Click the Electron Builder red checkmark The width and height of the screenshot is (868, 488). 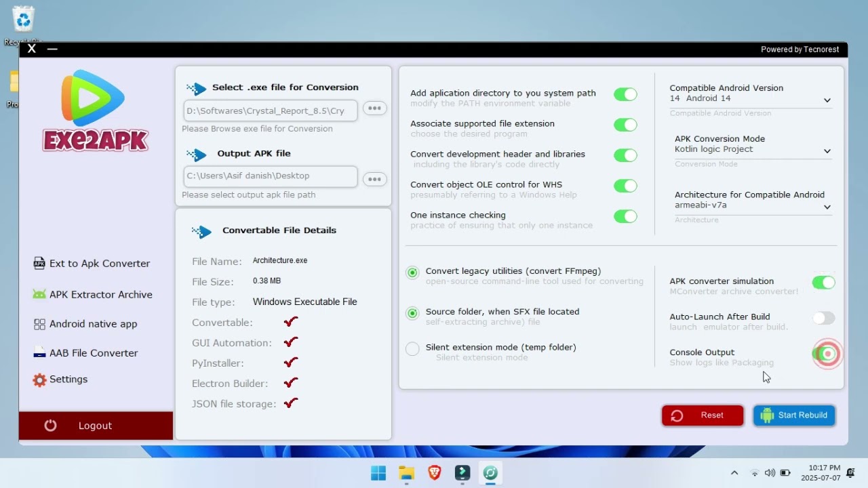click(291, 382)
